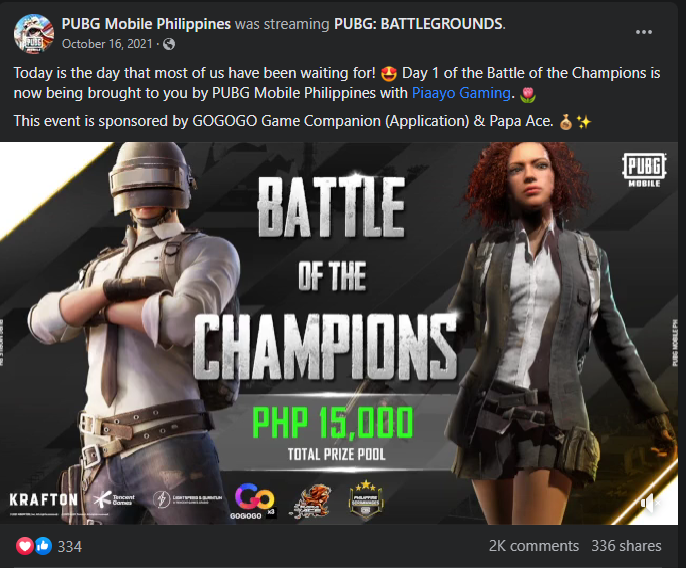
Task: Play the Battle of the Champions video thumbnail
Action: point(339,333)
